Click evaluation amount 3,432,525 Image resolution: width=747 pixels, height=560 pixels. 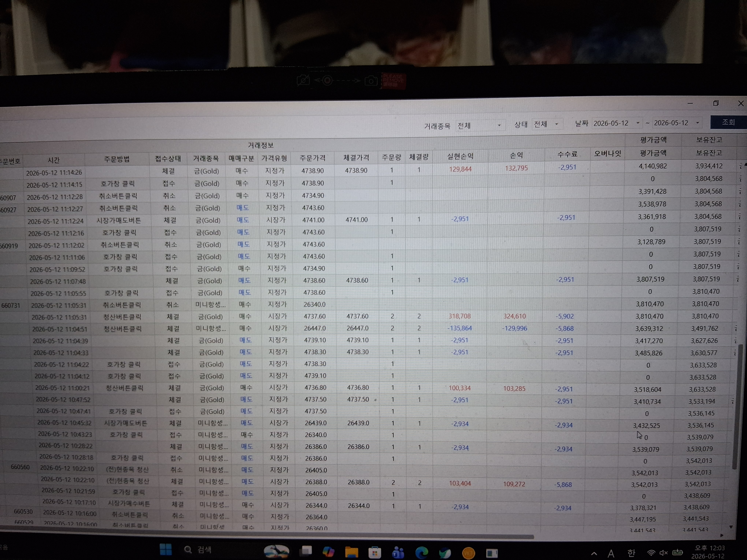coord(646,426)
